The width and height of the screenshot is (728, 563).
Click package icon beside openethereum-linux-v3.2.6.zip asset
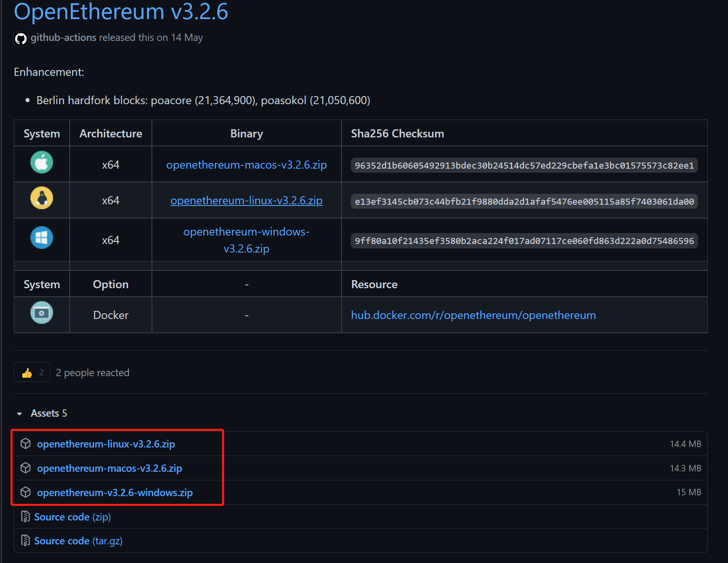pyautogui.click(x=26, y=444)
